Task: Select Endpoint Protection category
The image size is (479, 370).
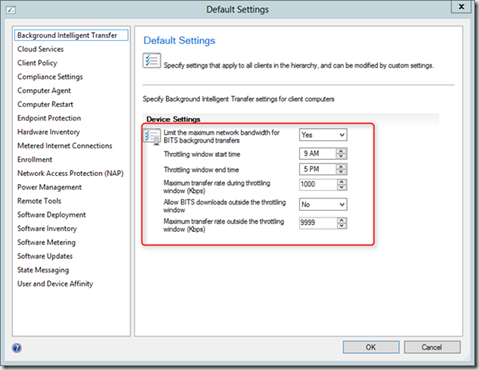Action: [x=49, y=118]
